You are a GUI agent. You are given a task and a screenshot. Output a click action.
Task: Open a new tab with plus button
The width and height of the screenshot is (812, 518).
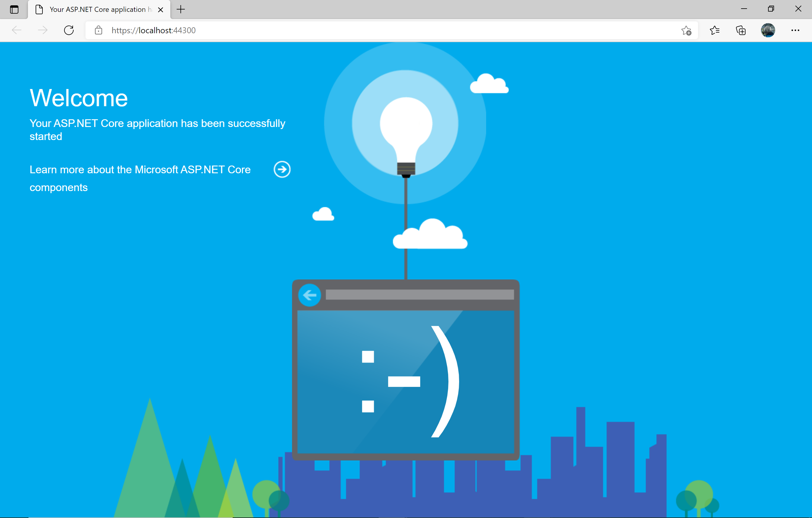click(181, 9)
